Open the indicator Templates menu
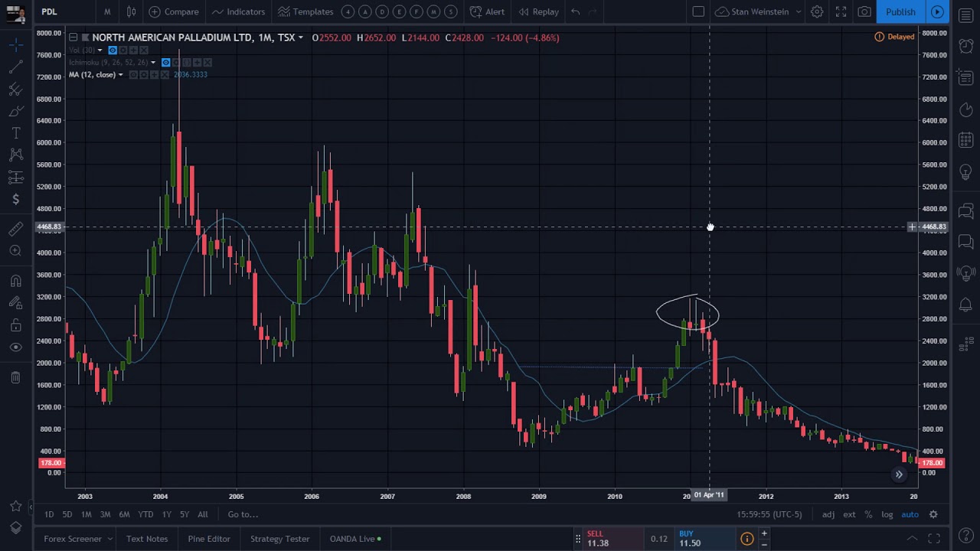This screenshot has height=551, width=980. coord(305,11)
